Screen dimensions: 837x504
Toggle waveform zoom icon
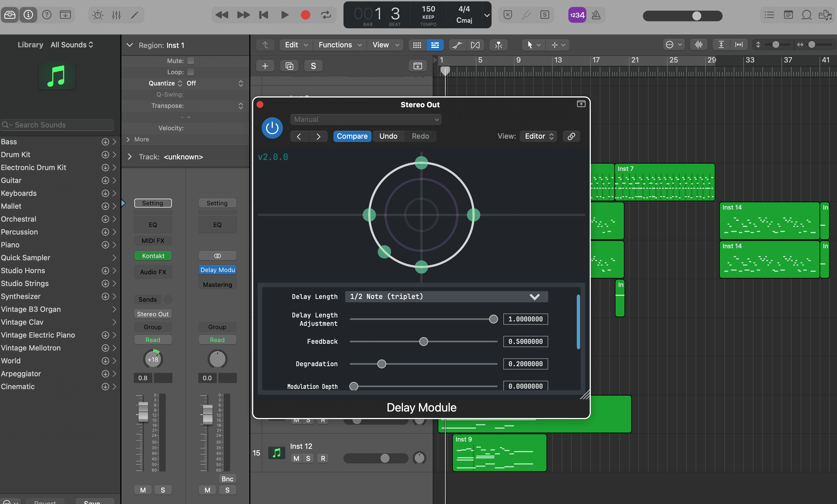coord(698,45)
